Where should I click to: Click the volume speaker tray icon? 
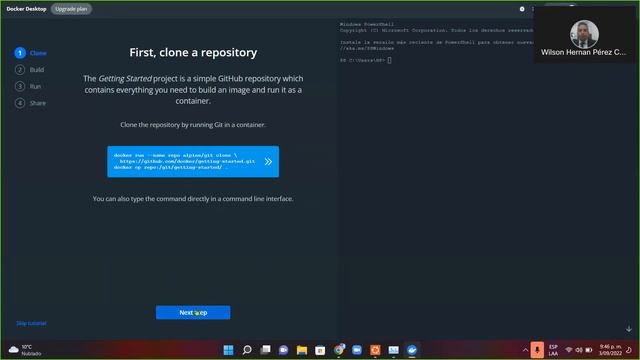(579, 350)
